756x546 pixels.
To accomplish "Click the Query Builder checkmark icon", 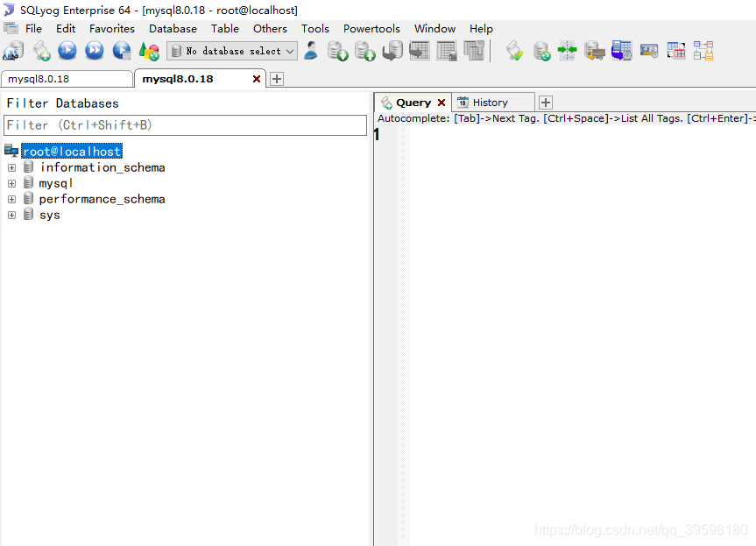I will point(514,51).
